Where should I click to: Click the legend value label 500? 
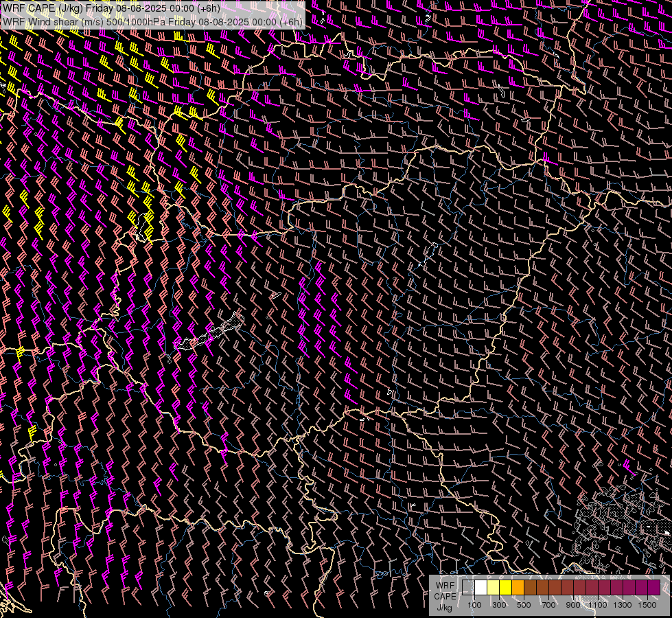coord(524,605)
